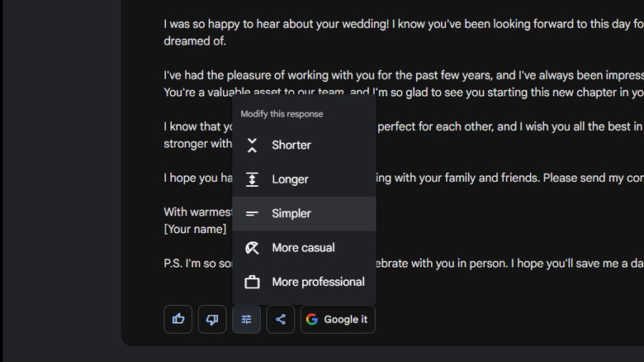644x362 pixels.
Task: Click the Google G logo icon
Action: pos(311,319)
